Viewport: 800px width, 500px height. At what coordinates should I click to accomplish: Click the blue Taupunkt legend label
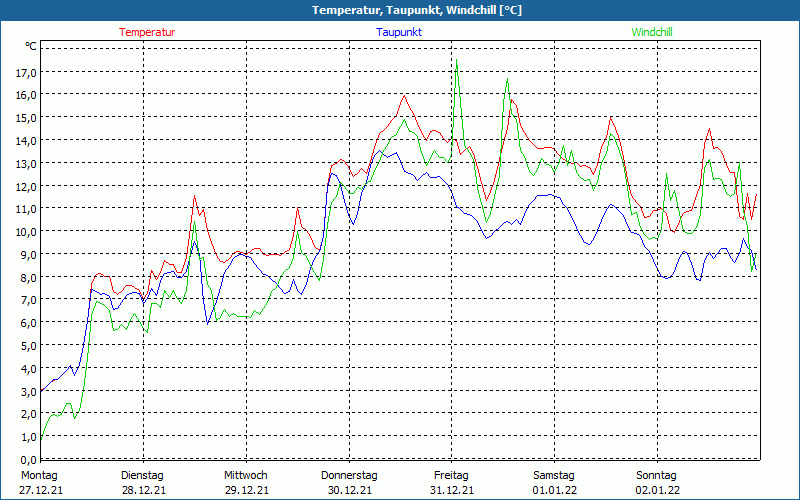click(x=398, y=32)
